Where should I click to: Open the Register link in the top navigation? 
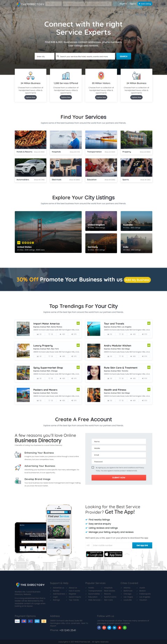click(123, 4)
